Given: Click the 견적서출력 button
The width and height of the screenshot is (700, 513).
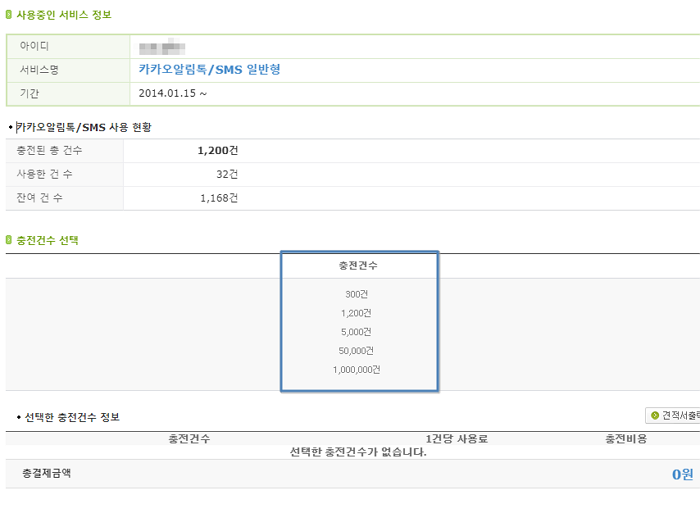Looking at the screenshot, I should (673, 415).
